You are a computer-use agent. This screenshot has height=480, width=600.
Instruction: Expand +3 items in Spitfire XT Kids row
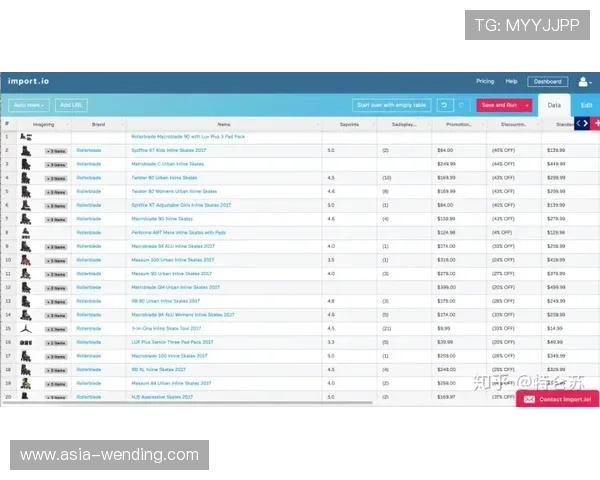pos(56,151)
